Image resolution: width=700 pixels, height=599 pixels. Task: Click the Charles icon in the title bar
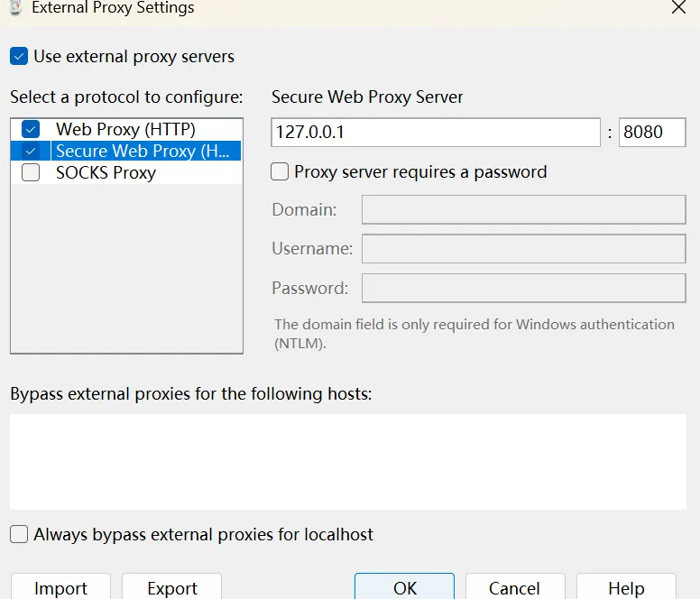click(x=14, y=6)
